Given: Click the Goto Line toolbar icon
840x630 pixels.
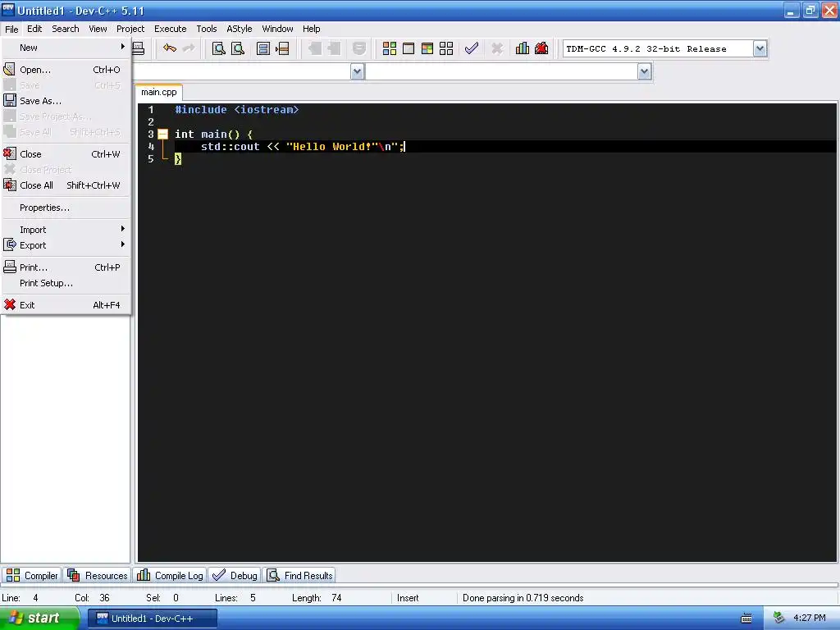Looking at the screenshot, I should click(x=282, y=48).
